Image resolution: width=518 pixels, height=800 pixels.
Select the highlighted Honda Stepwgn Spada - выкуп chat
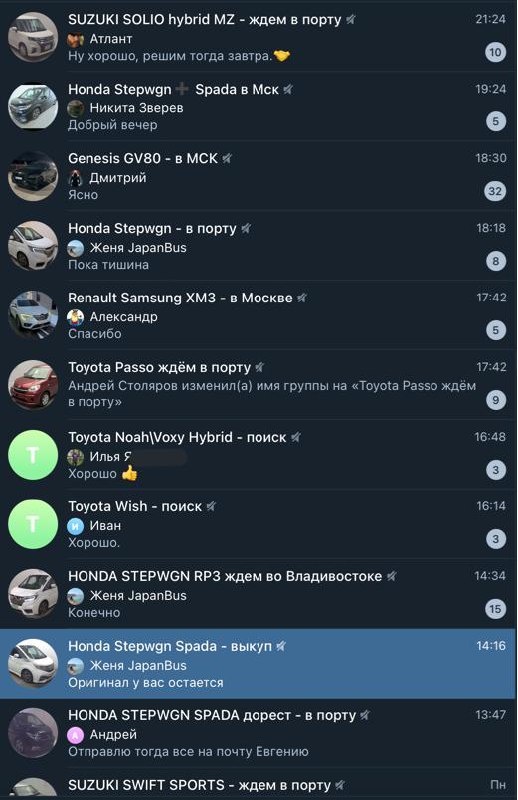258,664
